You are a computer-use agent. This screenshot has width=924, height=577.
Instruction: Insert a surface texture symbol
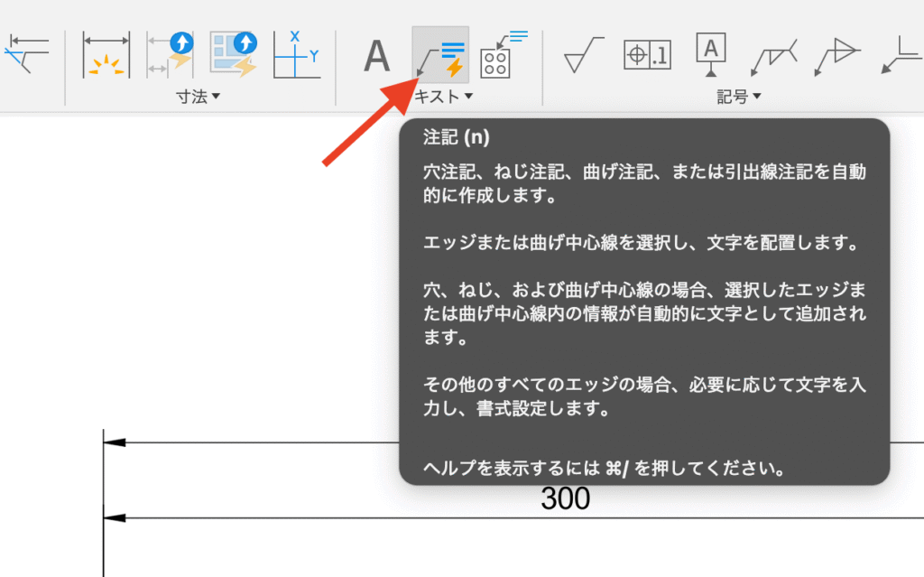(582, 54)
